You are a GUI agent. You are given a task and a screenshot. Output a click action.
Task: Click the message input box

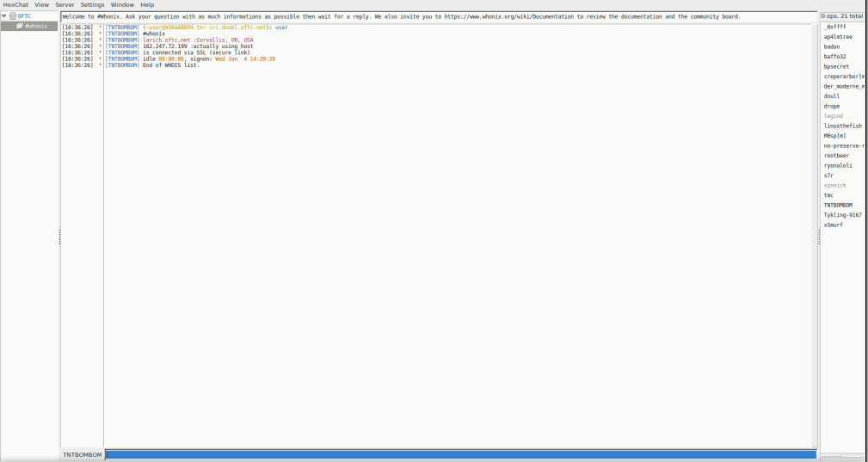pyautogui.click(x=460, y=454)
